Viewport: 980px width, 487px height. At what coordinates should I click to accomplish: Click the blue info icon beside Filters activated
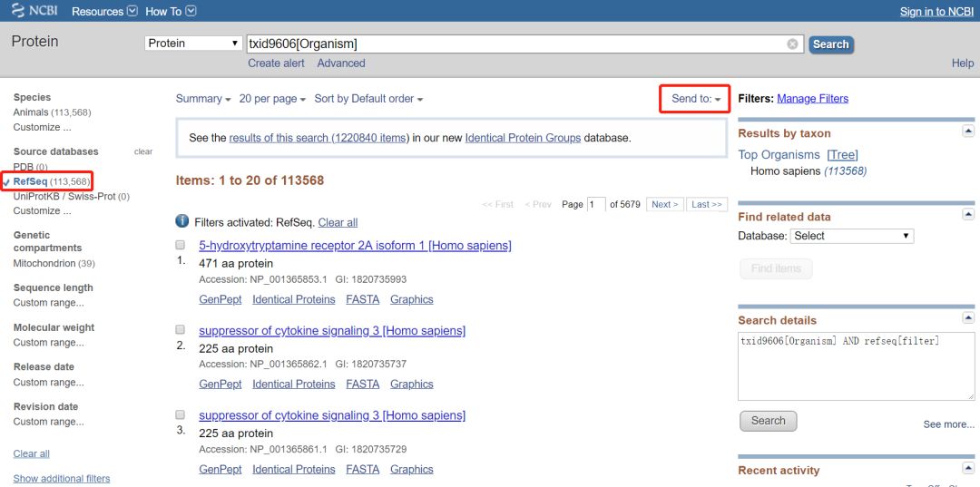click(x=182, y=221)
